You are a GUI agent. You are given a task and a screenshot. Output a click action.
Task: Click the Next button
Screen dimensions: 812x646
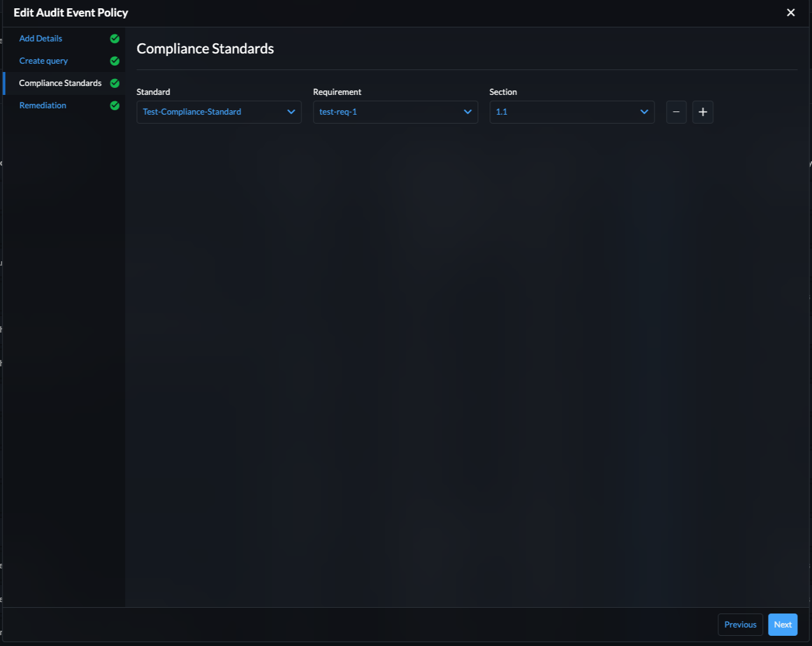782,624
